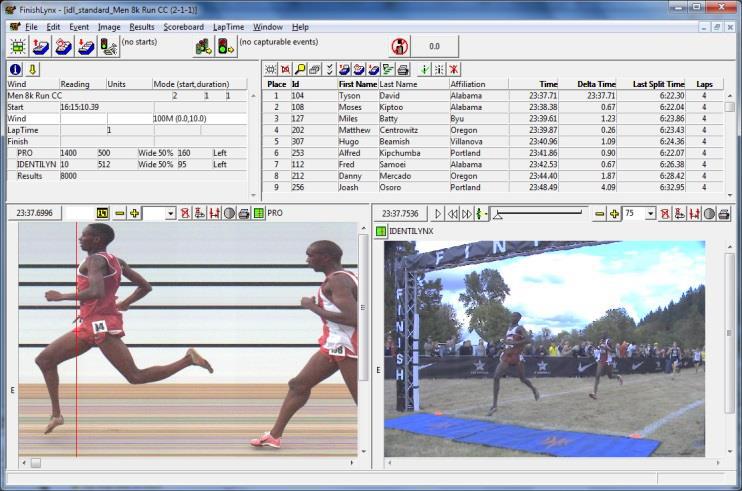Image resolution: width=742 pixels, height=491 pixels.
Task: Click the printer icon in results toolbar
Action: pos(403,70)
